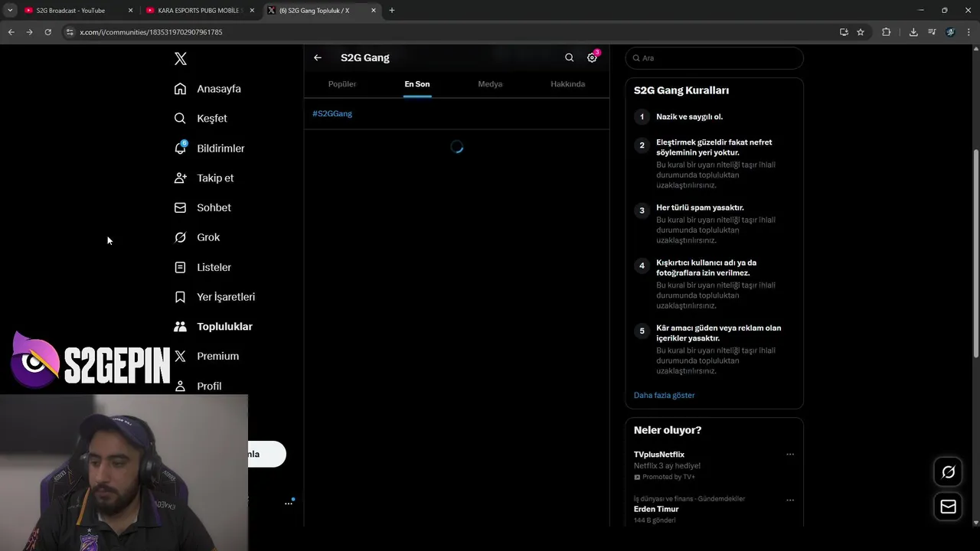Open Profil page
This screenshot has height=551, width=980.
[198, 386]
